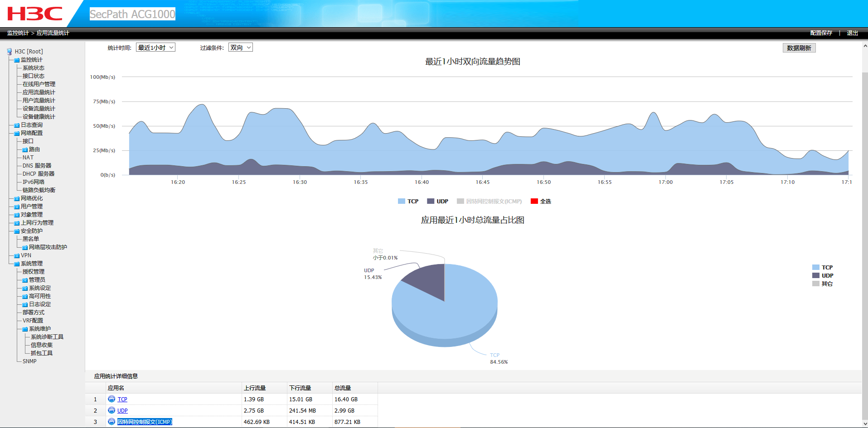Click the H3C logo in the header
The height and width of the screenshot is (428, 868).
35,14
